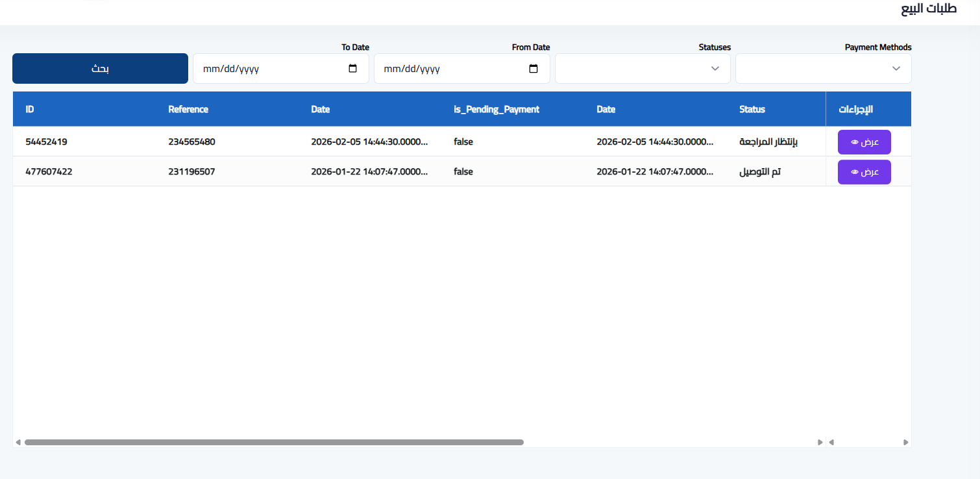Sort by the ID column header
The image size is (980, 479).
30,109
